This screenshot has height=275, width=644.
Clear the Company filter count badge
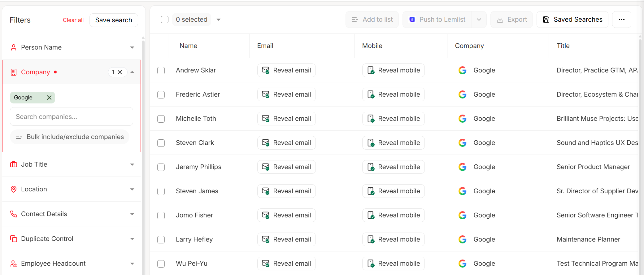(120, 72)
